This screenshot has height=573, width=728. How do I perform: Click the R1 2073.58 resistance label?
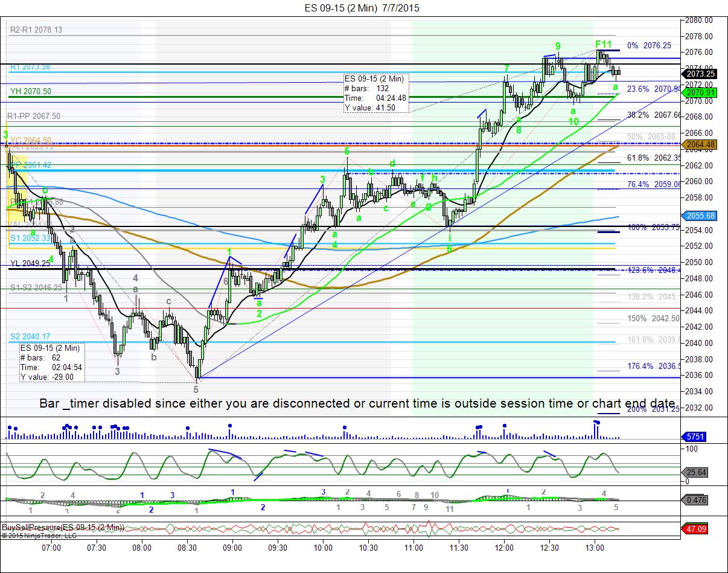30,67
